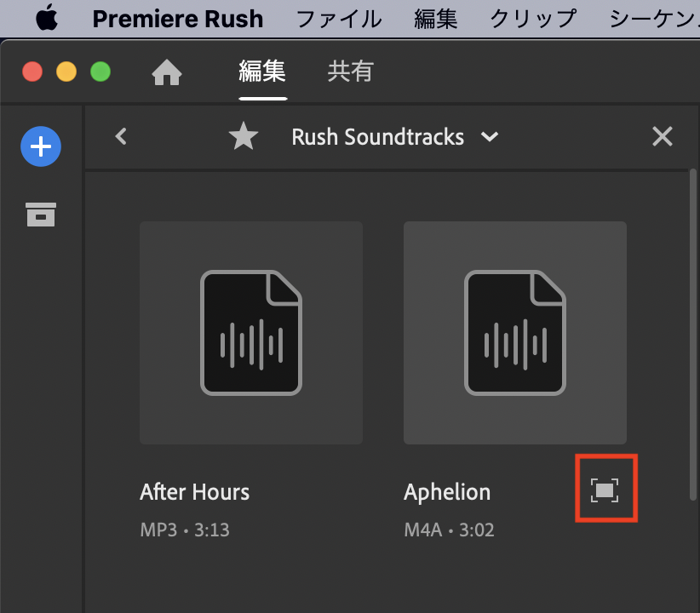700x613 pixels.
Task: Open the Apple menu
Action: 47,19
